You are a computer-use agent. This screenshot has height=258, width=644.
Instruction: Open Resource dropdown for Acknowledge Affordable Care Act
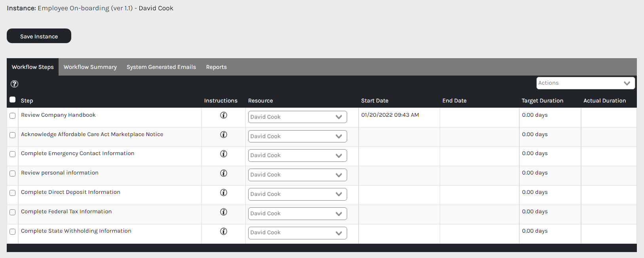point(298,137)
